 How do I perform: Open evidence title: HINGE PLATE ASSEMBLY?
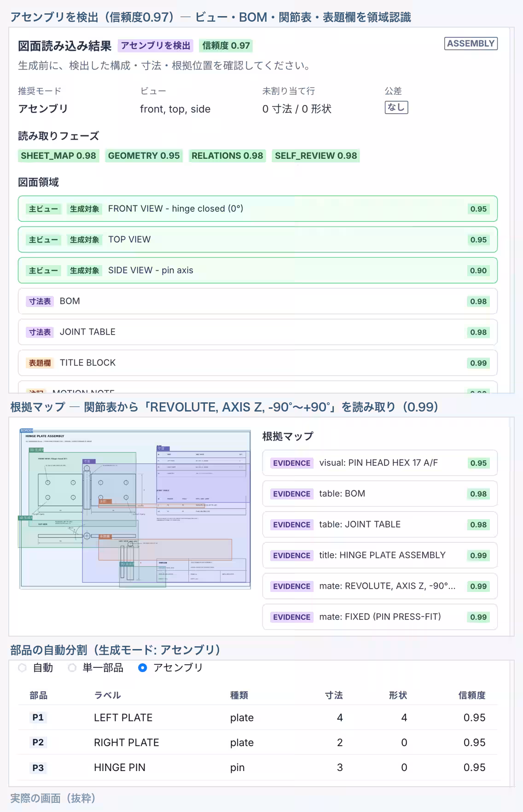pyautogui.click(x=380, y=556)
